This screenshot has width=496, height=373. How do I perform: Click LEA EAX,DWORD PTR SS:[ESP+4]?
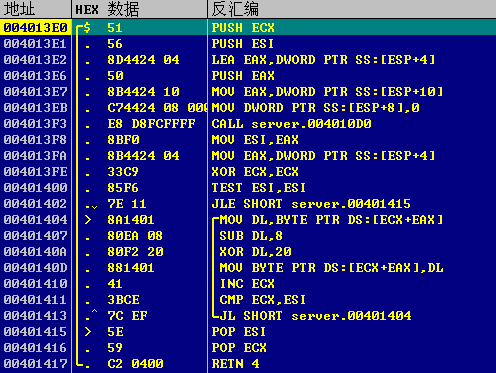click(323, 60)
